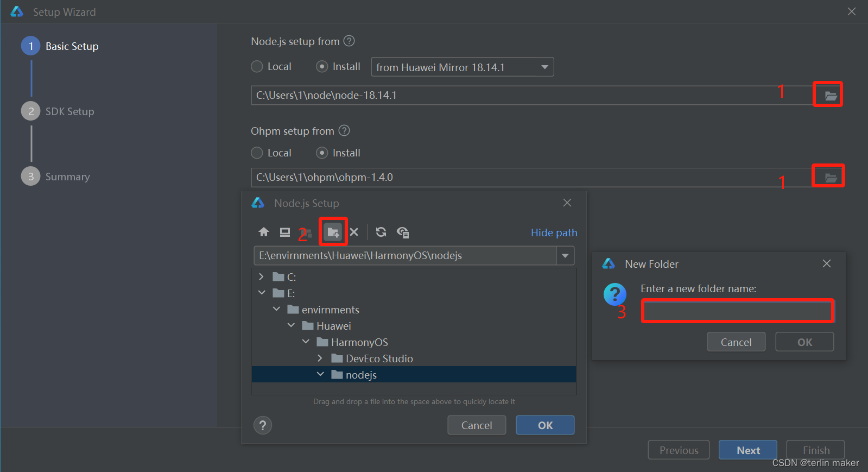The image size is (868, 472).
Task: Create a new folder with toolbar icon
Action: pyautogui.click(x=333, y=232)
